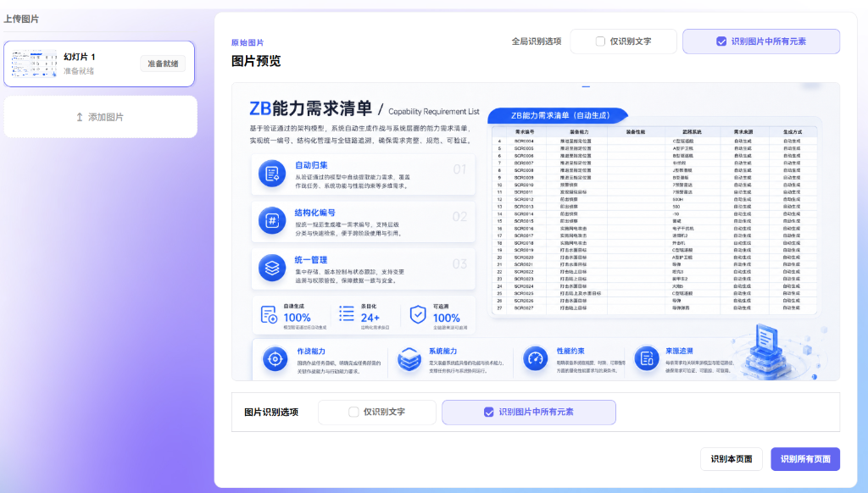Click the 性能约束 gauge icon
This screenshot has height=493, width=868.
pos(536,359)
